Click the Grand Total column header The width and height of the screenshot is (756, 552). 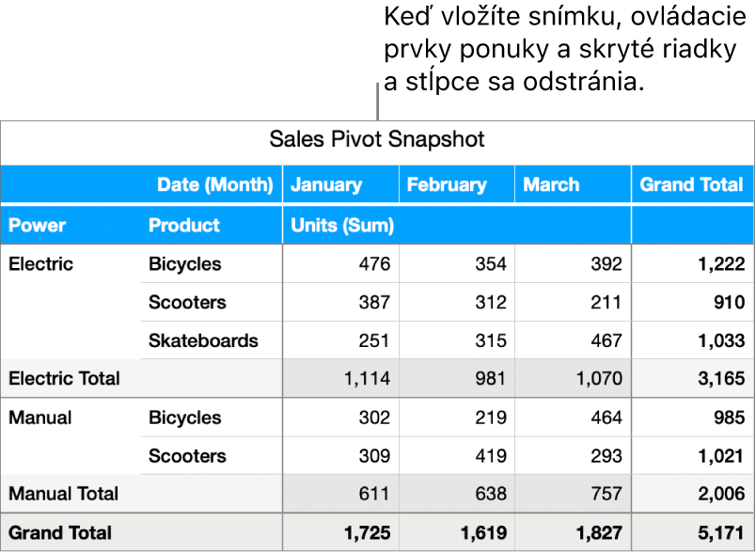pyautogui.click(x=691, y=184)
